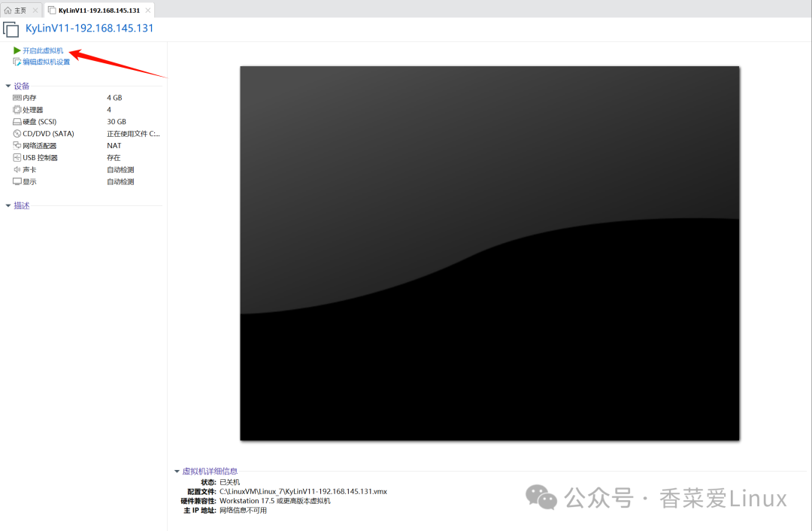
Task: Select the network adapter (网络适配器) icon
Action: tap(17, 146)
